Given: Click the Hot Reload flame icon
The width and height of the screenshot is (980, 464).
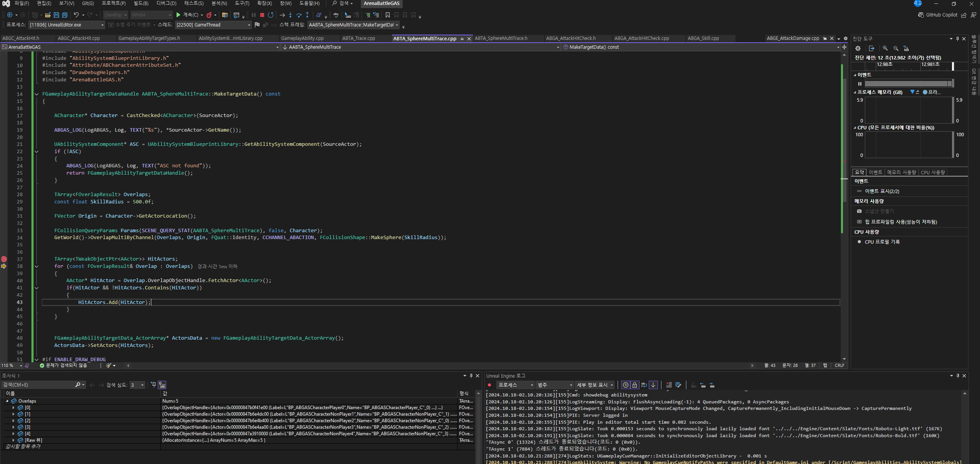Looking at the screenshot, I should click(209, 15).
